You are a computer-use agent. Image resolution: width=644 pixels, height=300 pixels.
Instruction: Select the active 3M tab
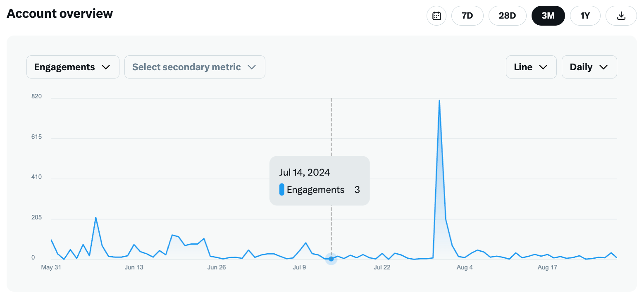[x=548, y=15]
